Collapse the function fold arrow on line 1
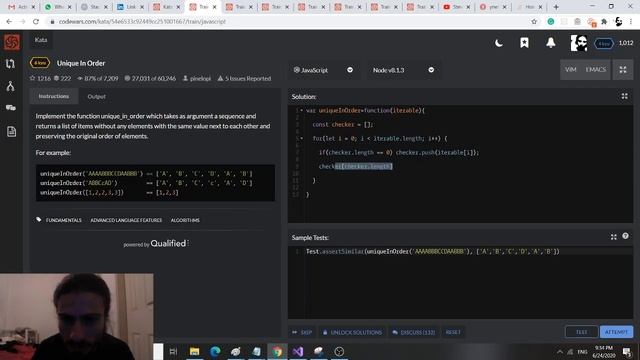640x360 pixels. (302, 110)
